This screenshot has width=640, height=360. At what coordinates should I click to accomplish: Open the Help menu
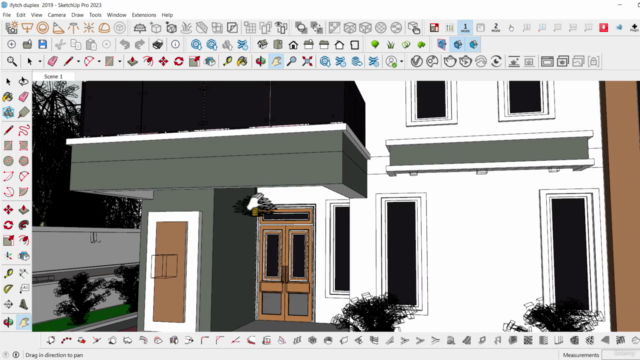pyautogui.click(x=167, y=15)
